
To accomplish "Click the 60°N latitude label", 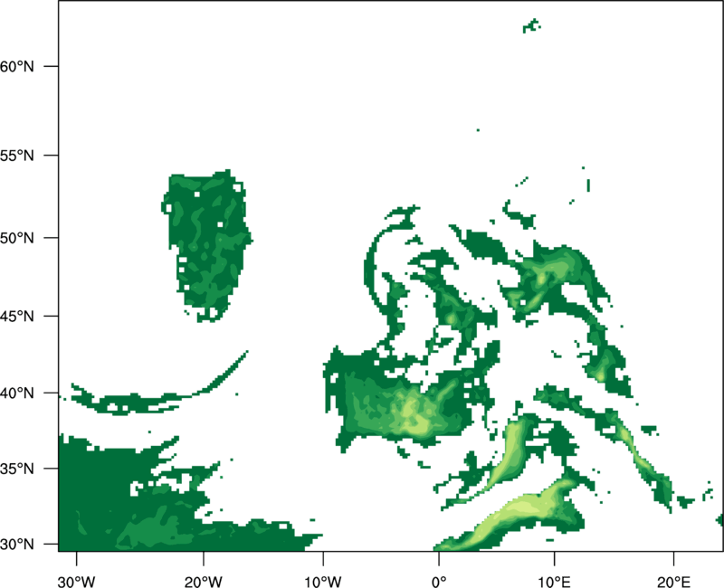I will pos(17,66).
